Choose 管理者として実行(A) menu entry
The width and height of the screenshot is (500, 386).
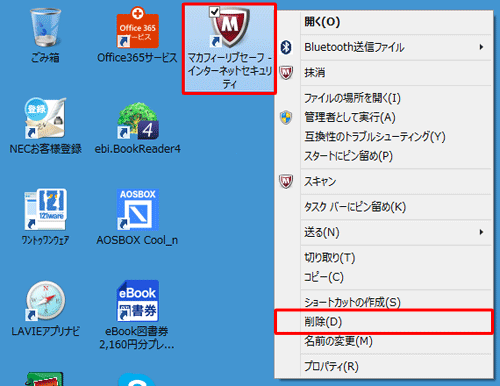click(x=383, y=117)
